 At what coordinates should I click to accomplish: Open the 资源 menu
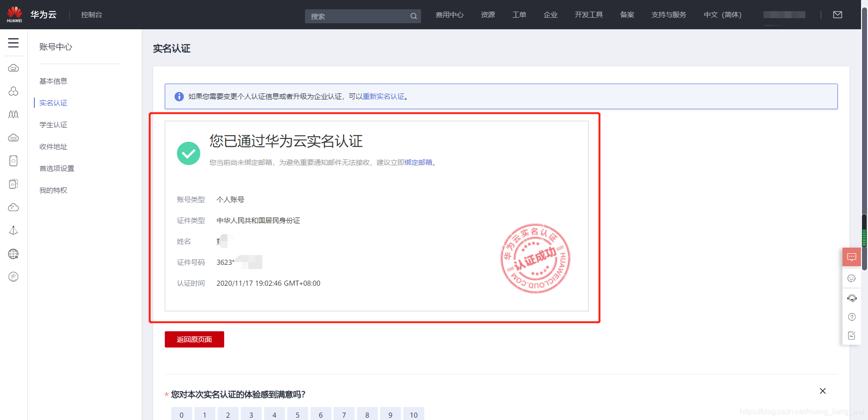point(488,15)
